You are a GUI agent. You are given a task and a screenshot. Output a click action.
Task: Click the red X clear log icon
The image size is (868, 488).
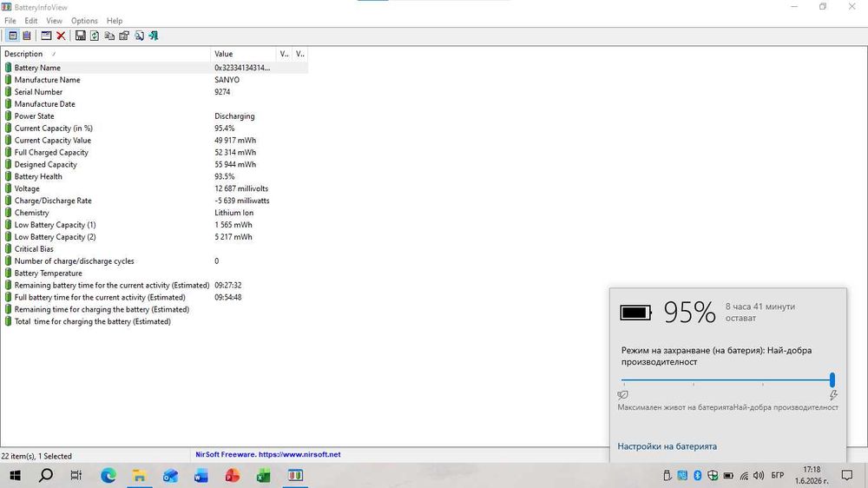(x=61, y=36)
